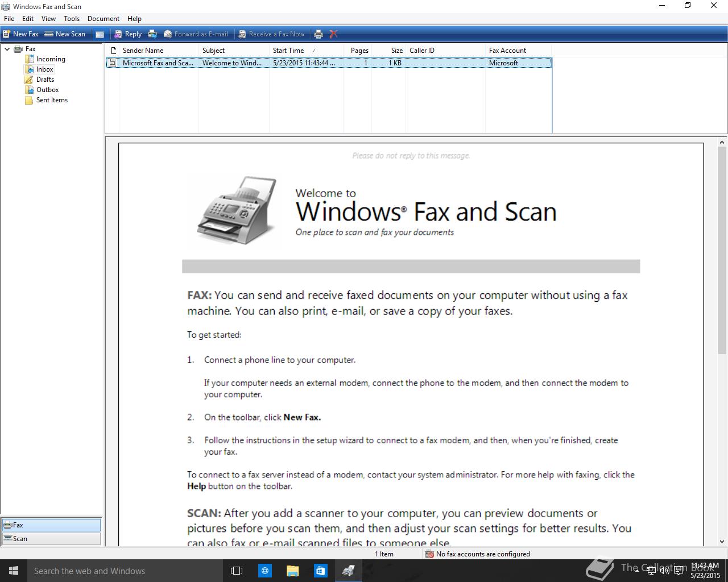Click the Drafts folder icon
Image resolution: width=728 pixels, height=582 pixels.
tap(29, 80)
